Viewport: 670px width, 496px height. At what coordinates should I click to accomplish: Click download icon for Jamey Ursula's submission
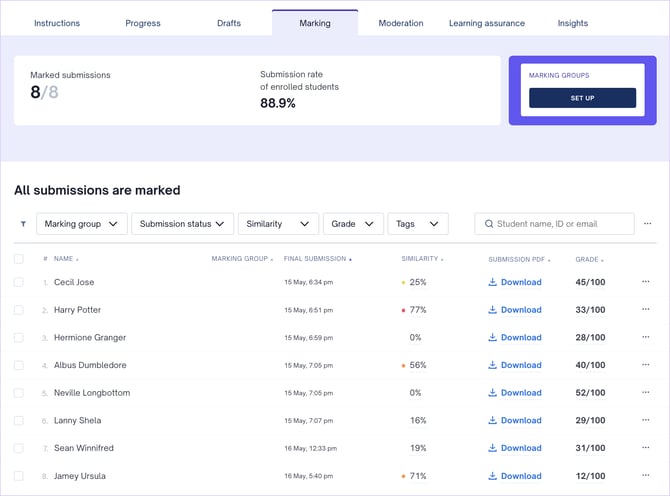tap(492, 476)
